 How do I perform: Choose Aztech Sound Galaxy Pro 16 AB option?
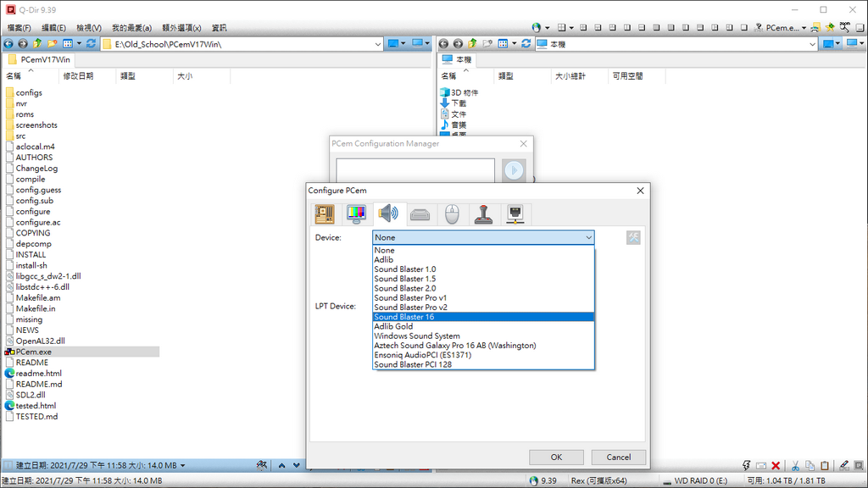pyautogui.click(x=483, y=346)
